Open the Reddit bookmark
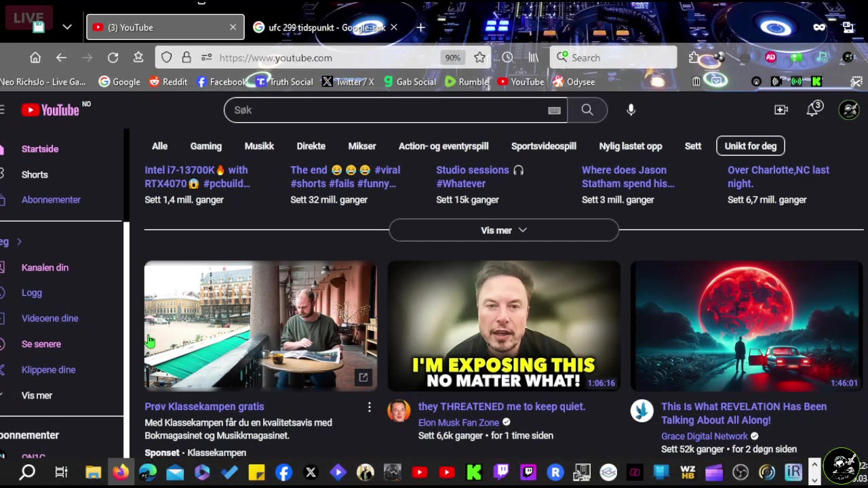 point(167,81)
